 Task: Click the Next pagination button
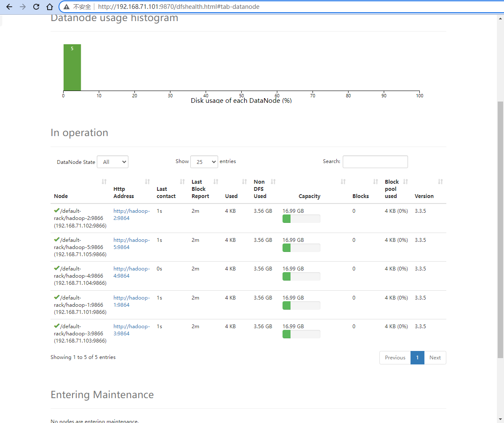[435, 358]
